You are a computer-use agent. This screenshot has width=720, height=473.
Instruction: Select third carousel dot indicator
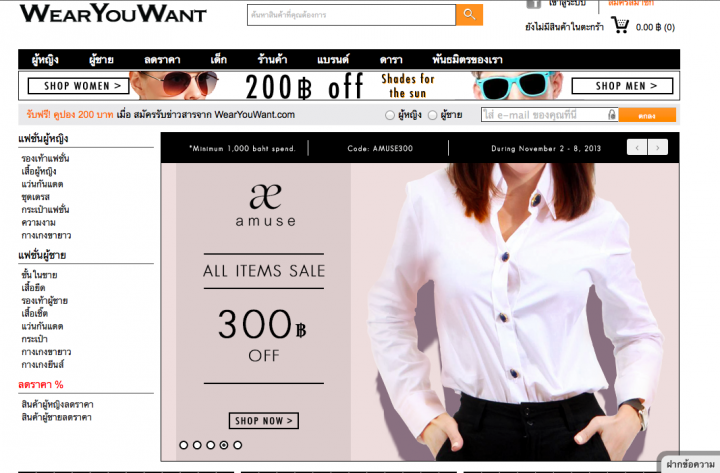[210, 445]
